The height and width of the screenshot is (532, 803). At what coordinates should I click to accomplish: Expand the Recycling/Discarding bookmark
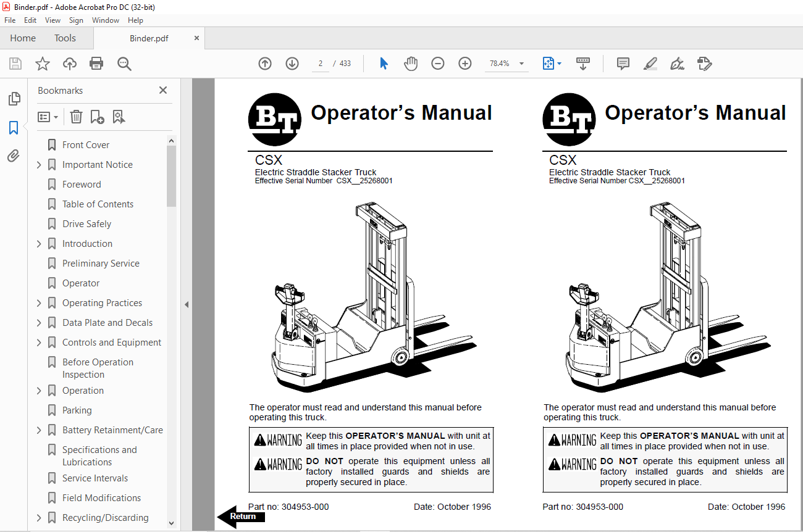click(x=39, y=518)
